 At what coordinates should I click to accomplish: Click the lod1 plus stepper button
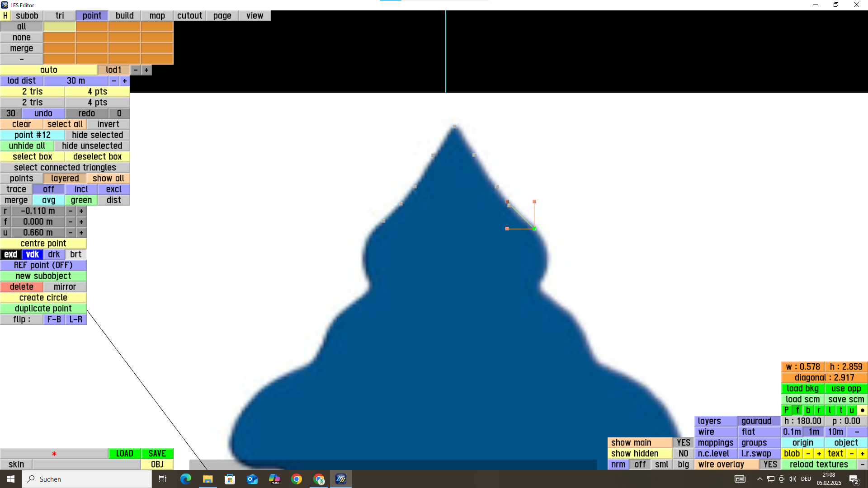pos(146,70)
